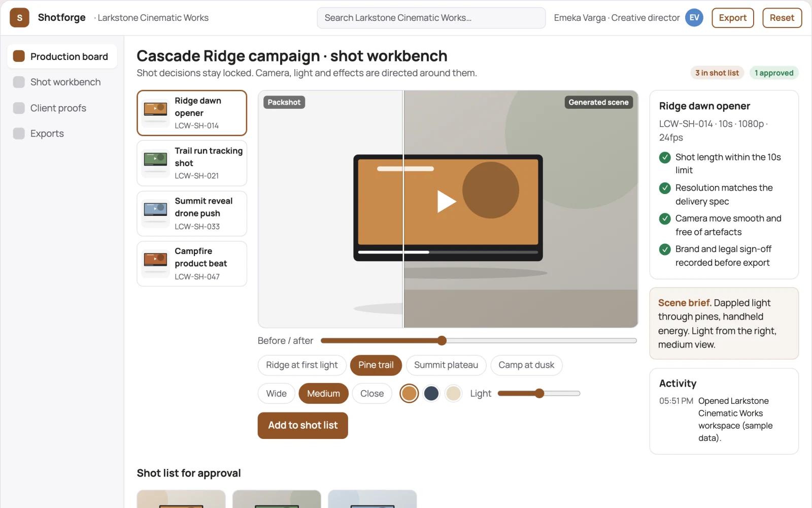Click the 3 in shot list badge
Image resolution: width=812 pixels, height=508 pixels.
[717, 73]
